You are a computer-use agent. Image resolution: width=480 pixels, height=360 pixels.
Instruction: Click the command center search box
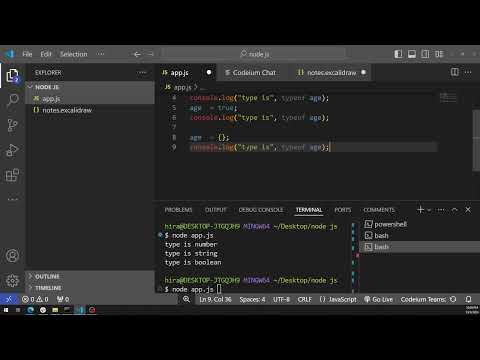254,54
